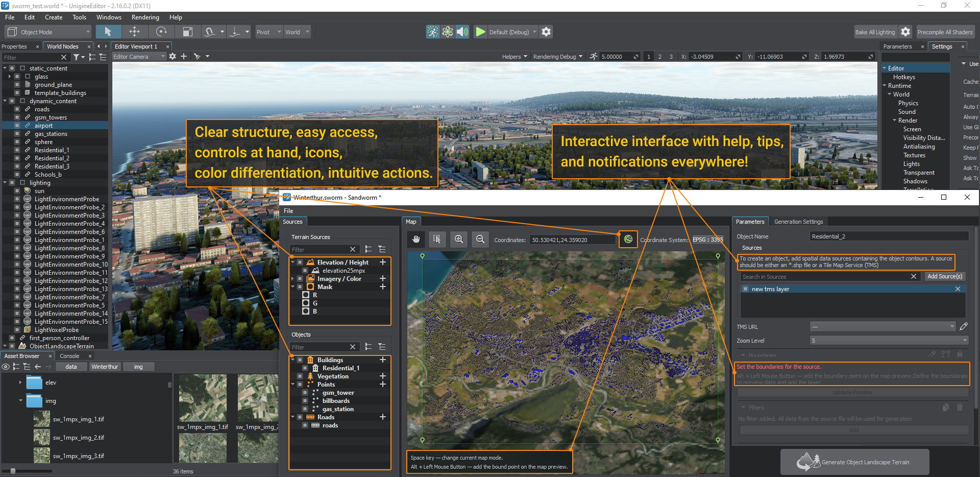Open the Zoom Level dropdown

click(889, 341)
